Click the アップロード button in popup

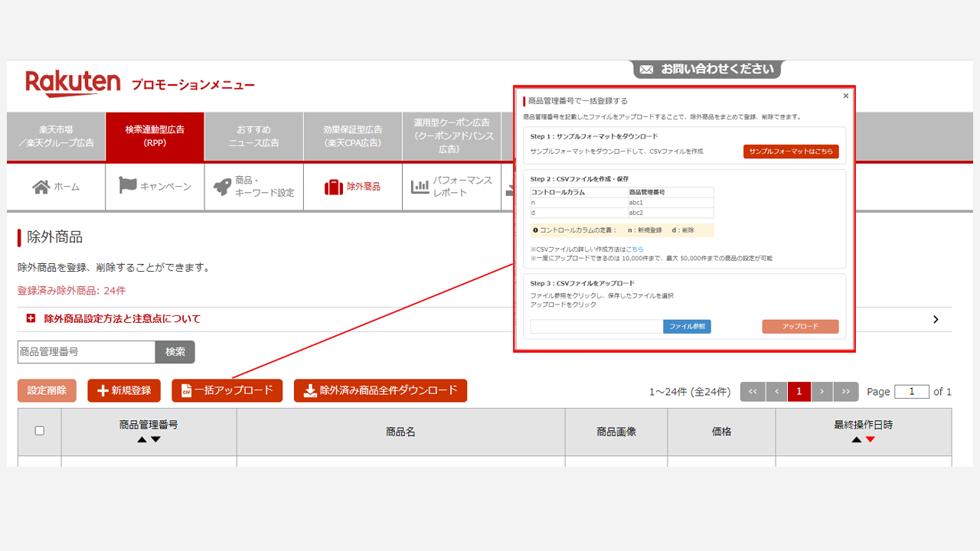coord(800,327)
